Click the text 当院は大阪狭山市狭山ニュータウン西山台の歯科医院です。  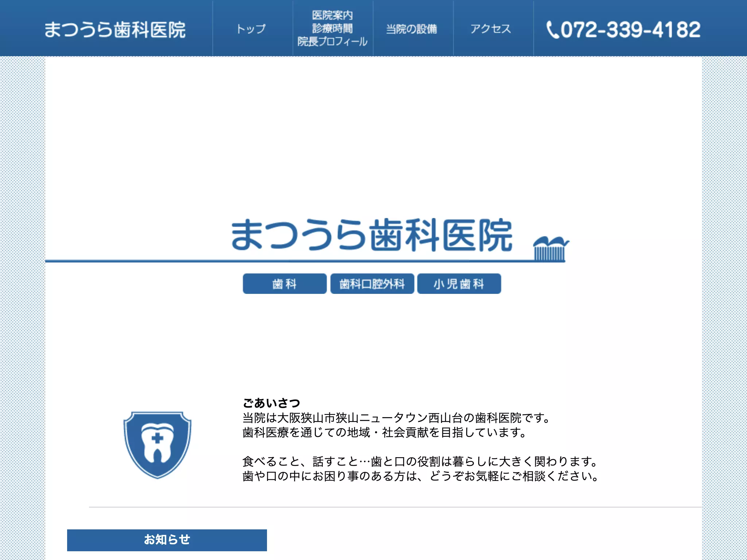coord(397,418)
